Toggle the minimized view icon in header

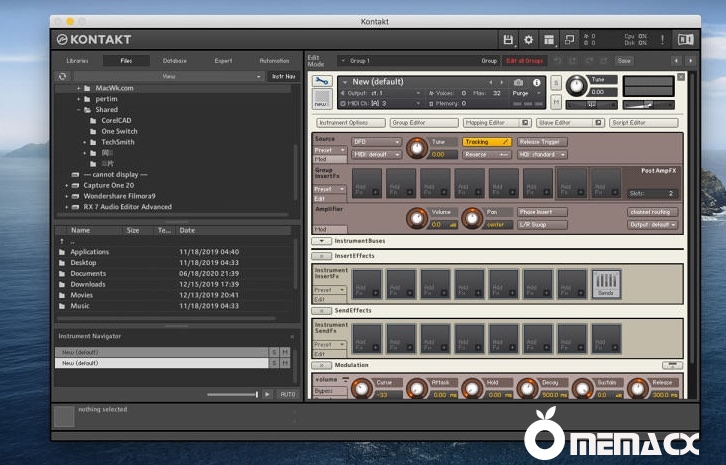pyautogui.click(x=570, y=40)
